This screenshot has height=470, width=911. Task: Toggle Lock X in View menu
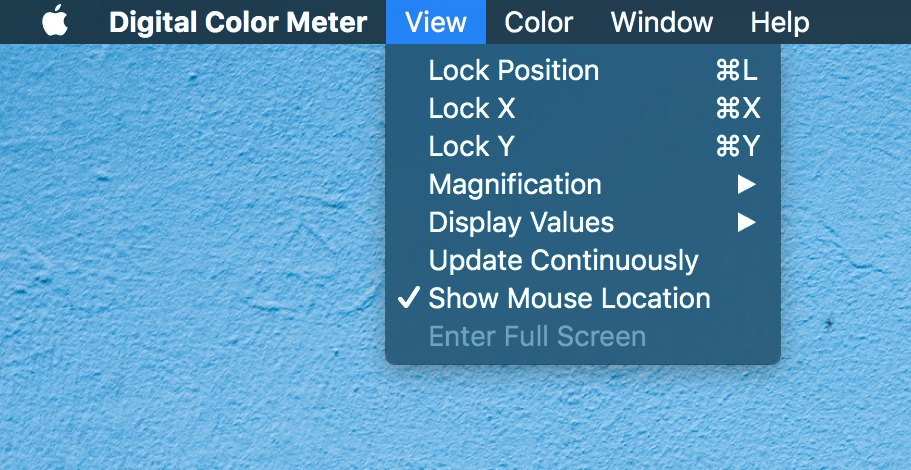[583, 109]
